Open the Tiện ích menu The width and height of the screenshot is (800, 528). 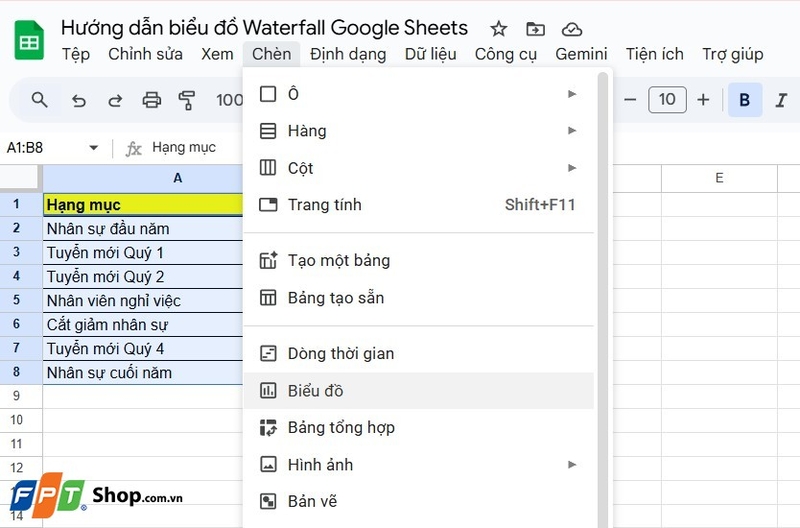655,54
